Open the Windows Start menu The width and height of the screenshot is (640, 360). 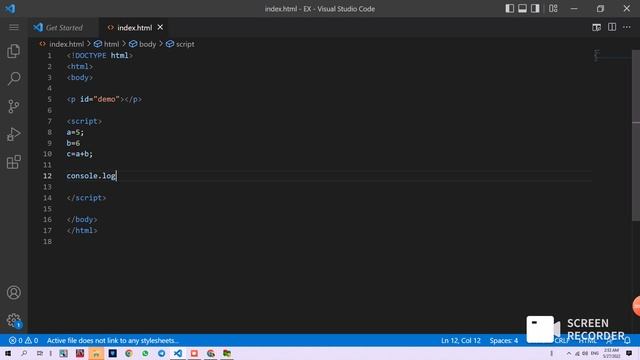[8, 353]
